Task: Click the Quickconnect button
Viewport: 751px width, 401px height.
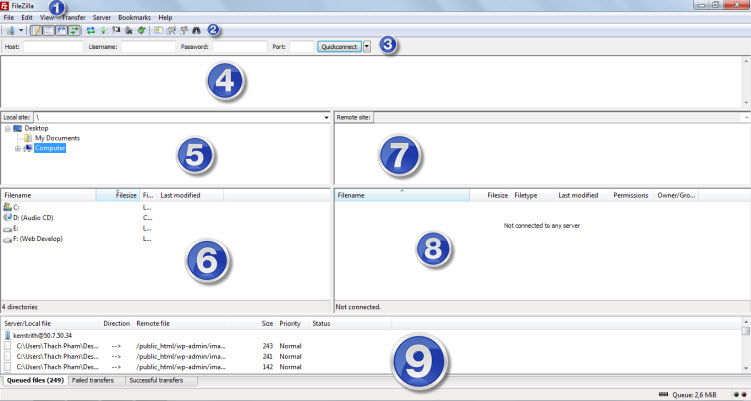Action: [x=339, y=46]
